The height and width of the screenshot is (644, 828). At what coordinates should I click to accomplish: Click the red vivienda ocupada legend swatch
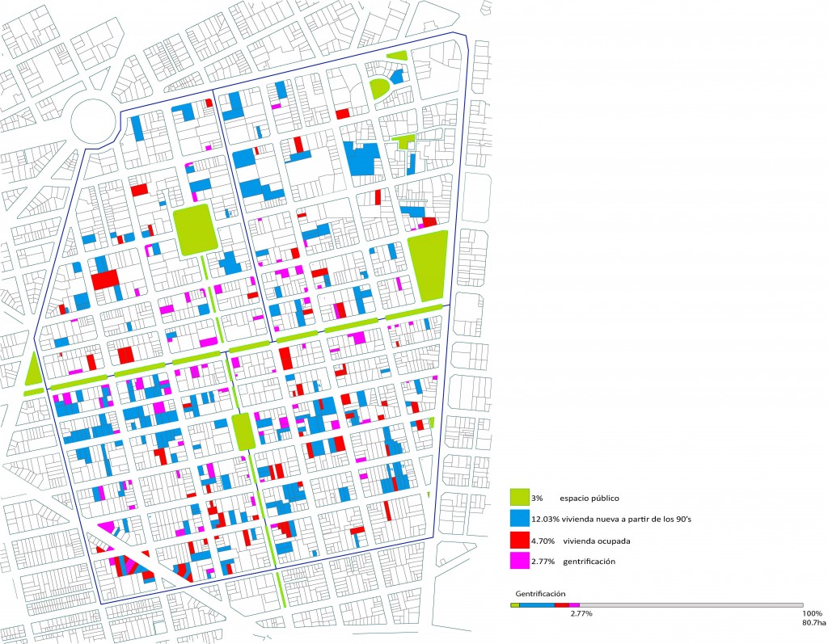point(520,540)
